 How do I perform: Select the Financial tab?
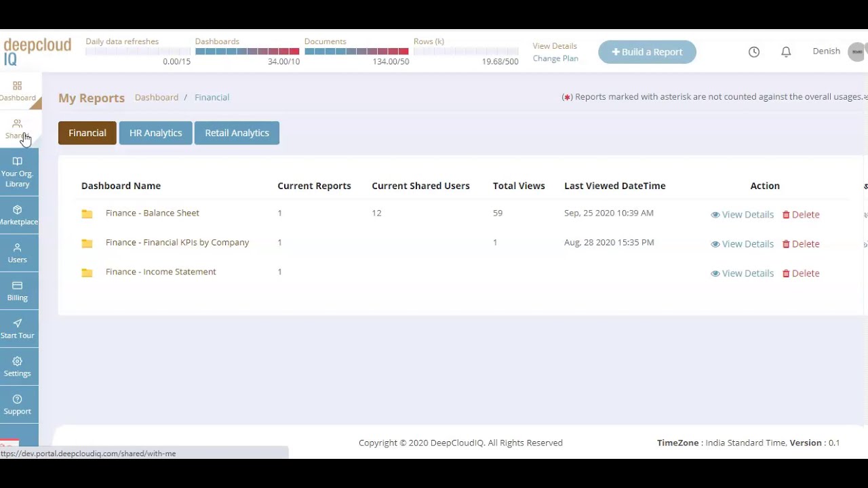(x=87, y=133)
